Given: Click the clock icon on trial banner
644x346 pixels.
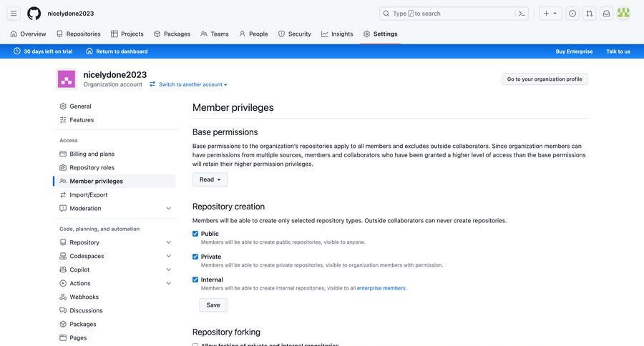Looking at the screenshot, I should pos(17,51).
